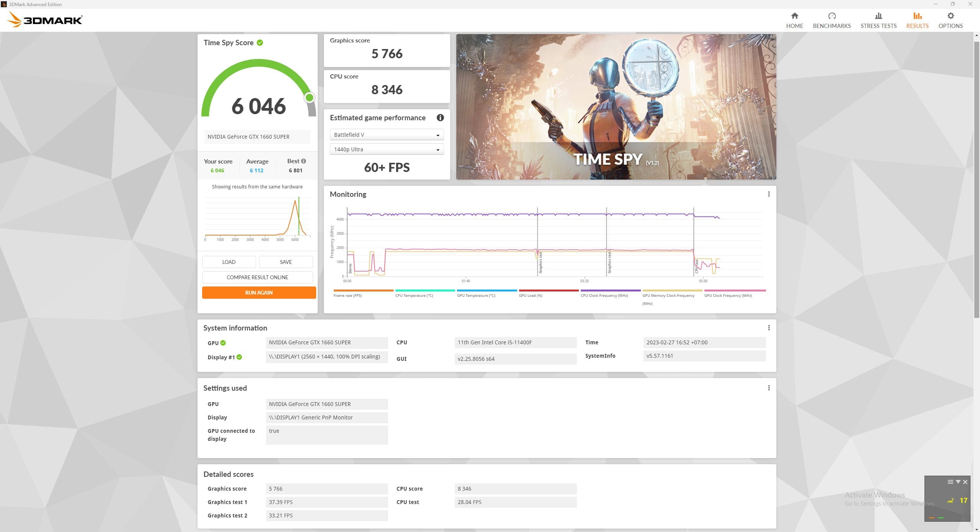Click the 3DMark icon in the title bar

[x=4, y=4]
